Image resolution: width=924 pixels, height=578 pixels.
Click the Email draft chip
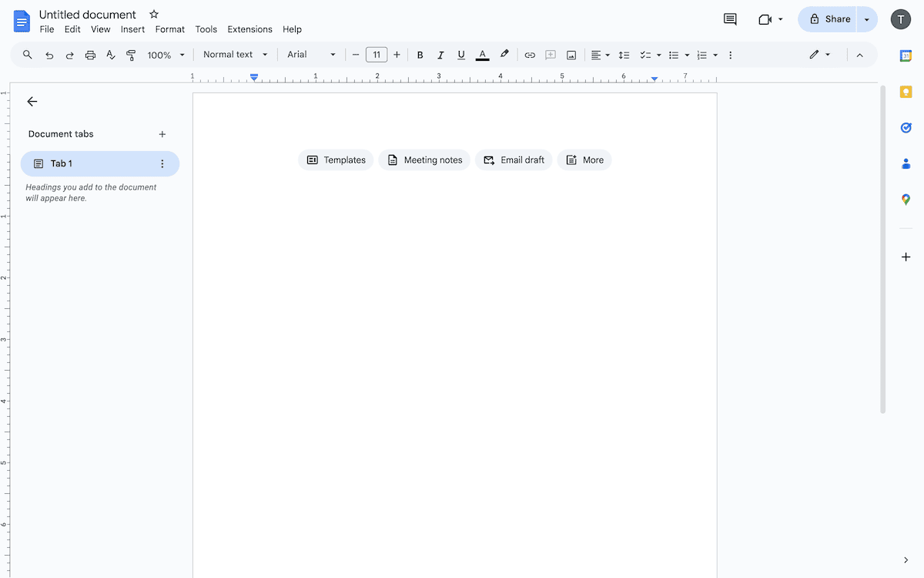tap(514, 160)
